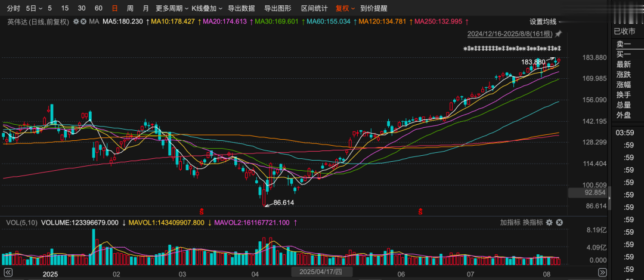Click the 03:59 tick time entry
Image resolution: width=644 pixels, height=280 pixels.
coord(625,133)
